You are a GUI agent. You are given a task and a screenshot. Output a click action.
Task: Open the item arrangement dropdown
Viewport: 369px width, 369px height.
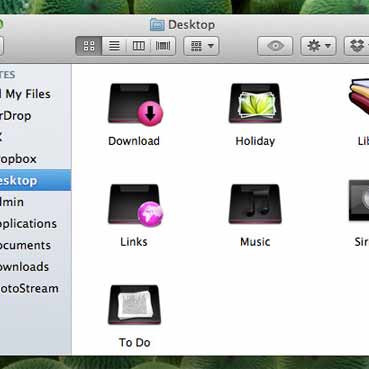pyautogui.click(x=201, y=46)
